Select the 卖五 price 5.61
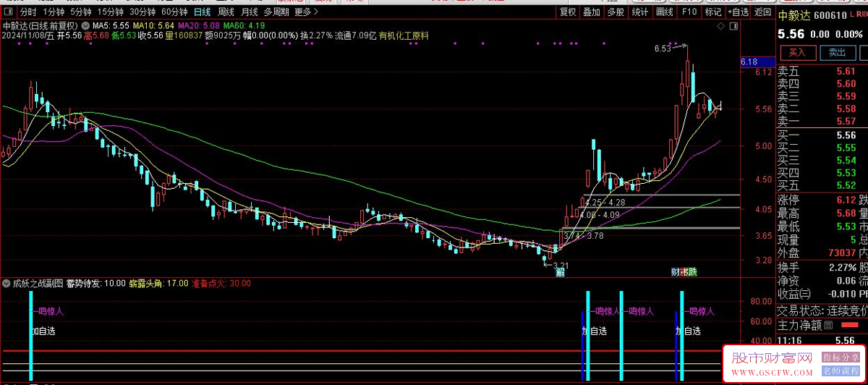The height and width of the screenshot is (385, 868). 846,72
